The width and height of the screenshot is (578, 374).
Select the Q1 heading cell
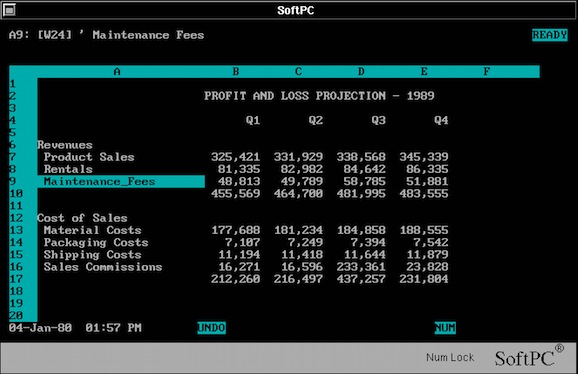[x=253, y=120]
